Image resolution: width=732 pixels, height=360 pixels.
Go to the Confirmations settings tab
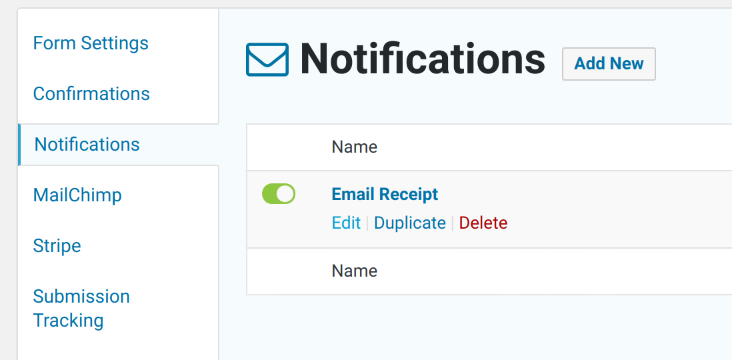tap(92, 94)
